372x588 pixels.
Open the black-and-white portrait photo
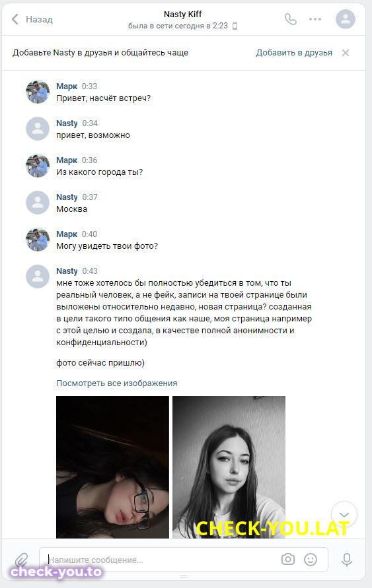(x=229, y=467)
